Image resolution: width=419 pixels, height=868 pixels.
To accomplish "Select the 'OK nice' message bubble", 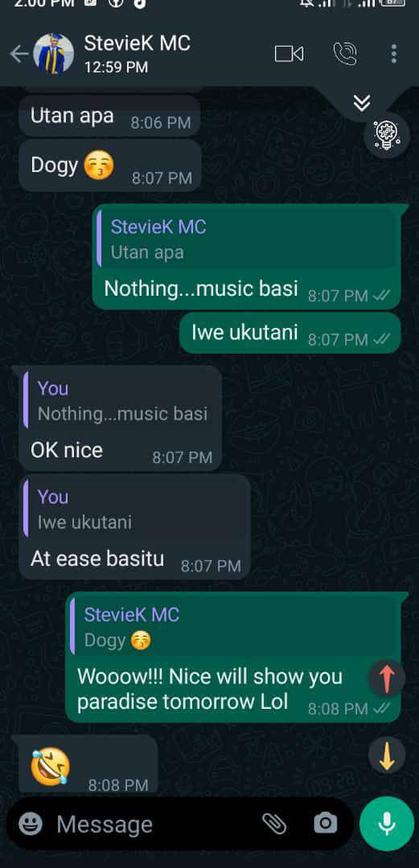I will (121, 419).
